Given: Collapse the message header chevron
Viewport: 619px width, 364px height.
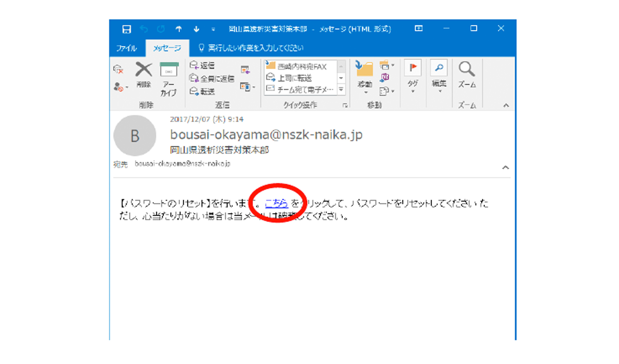Looking at the screenshot, I should click(x=505, y=167).
